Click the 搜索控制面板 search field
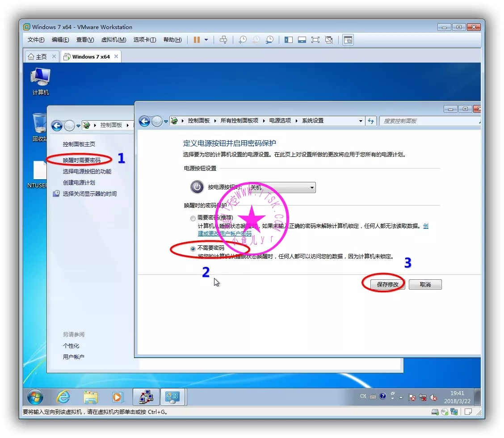 (x=427, y=121)
